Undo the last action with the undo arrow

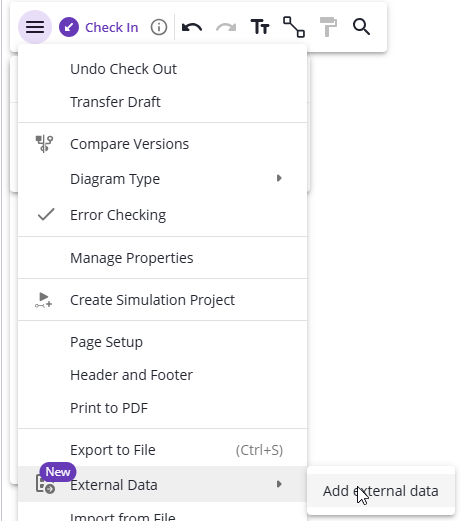(x=192, y=27)
